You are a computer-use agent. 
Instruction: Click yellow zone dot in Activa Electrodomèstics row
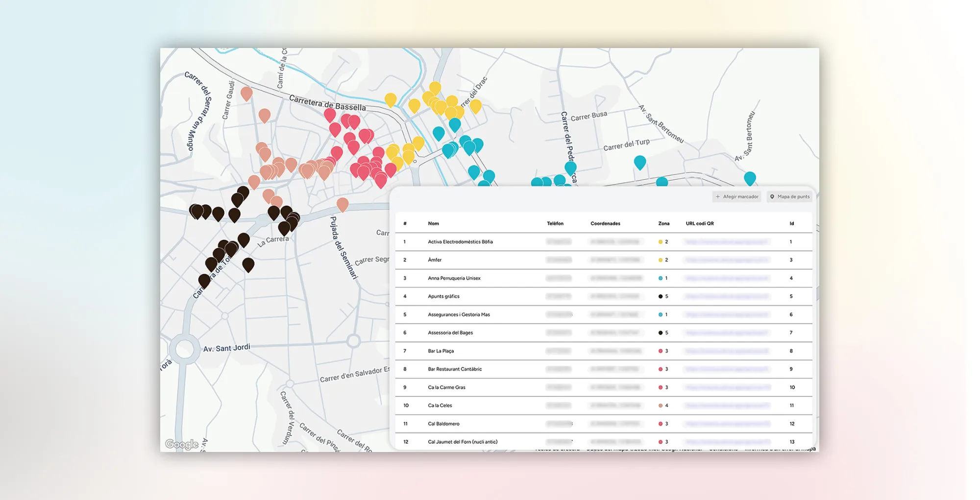click(660, 242)
